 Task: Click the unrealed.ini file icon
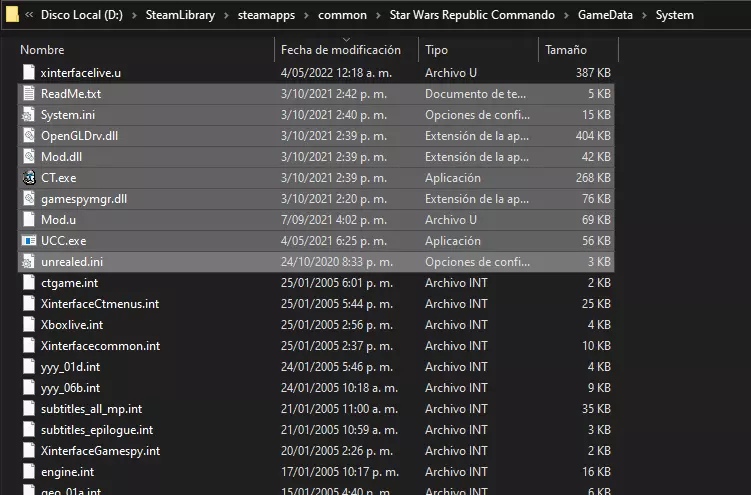(29, 262)
